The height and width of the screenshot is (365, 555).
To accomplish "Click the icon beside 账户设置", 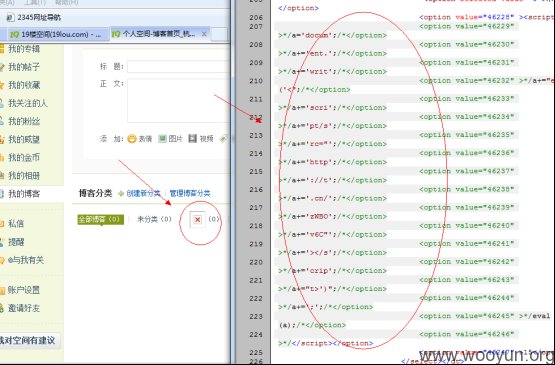I will (x=2, y=290).
